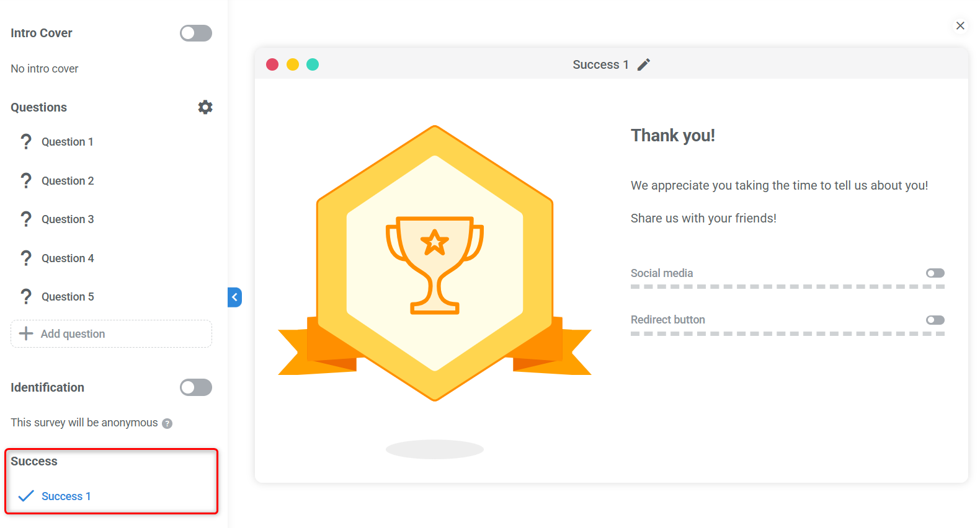Close the success page preview dialog
The image size is (980, 528).
pyautogui.click(x=960, y=25)
